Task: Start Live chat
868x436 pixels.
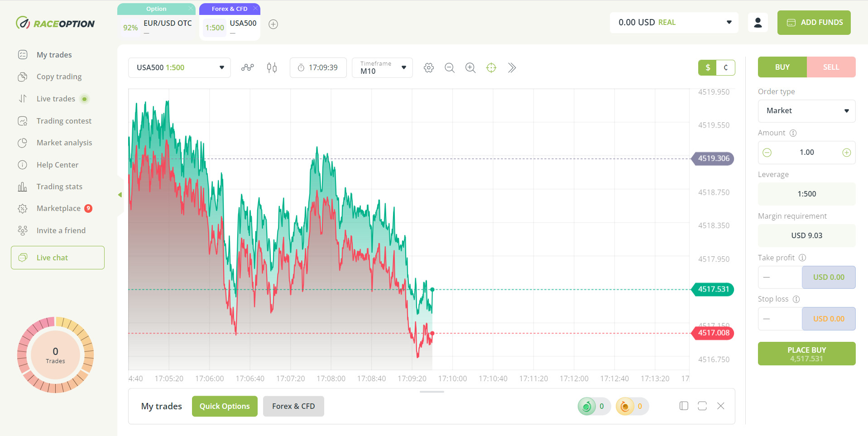Action: coord(58,258)
